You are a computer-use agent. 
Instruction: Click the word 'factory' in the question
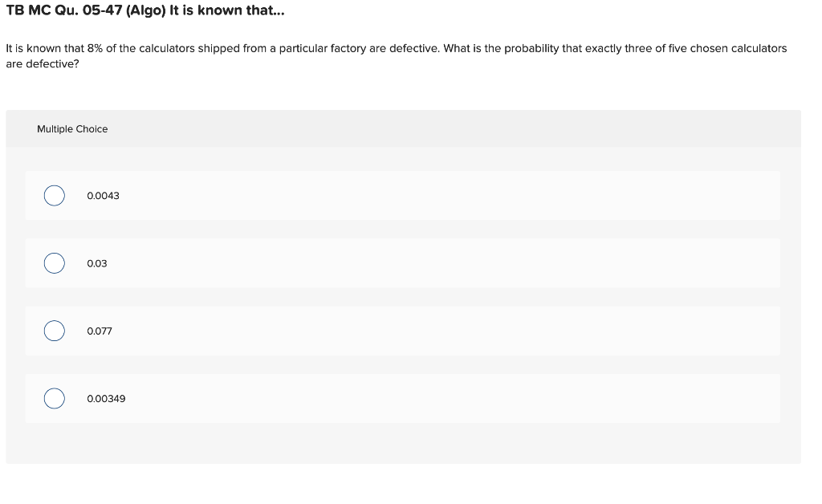[x=348, y=49]
